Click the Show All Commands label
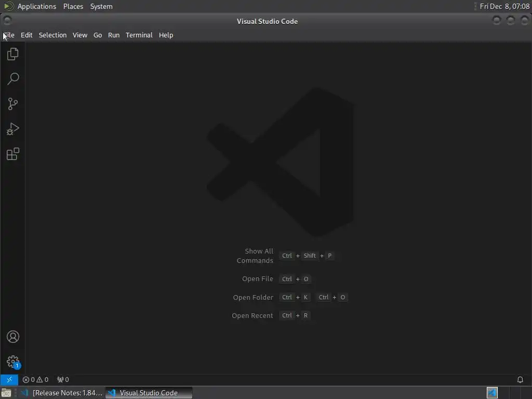Screen dimensions: 532x399 255,256
